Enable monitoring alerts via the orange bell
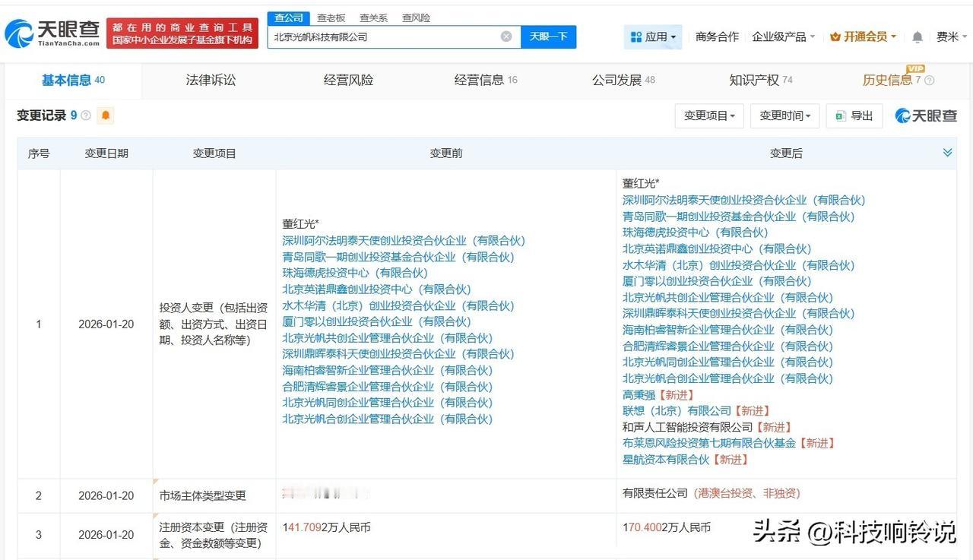 106,115
